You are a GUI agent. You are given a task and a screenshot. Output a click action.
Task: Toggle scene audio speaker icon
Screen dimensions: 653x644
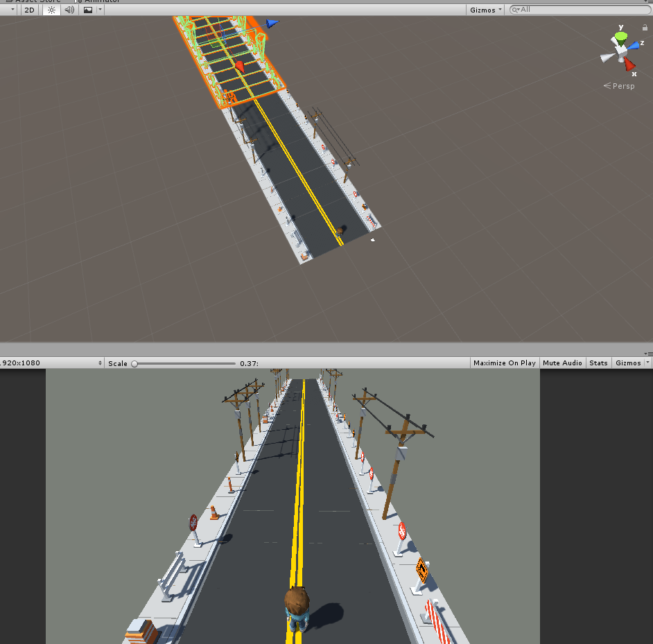point(69,10)
